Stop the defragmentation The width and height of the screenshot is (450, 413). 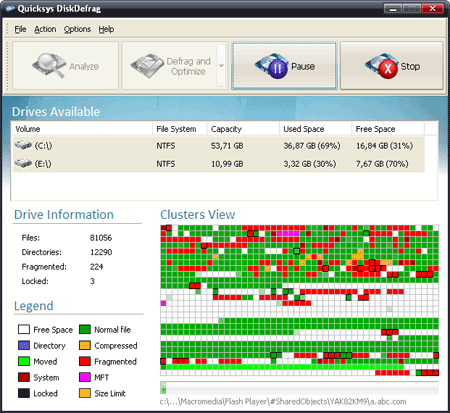coord(392,66)
